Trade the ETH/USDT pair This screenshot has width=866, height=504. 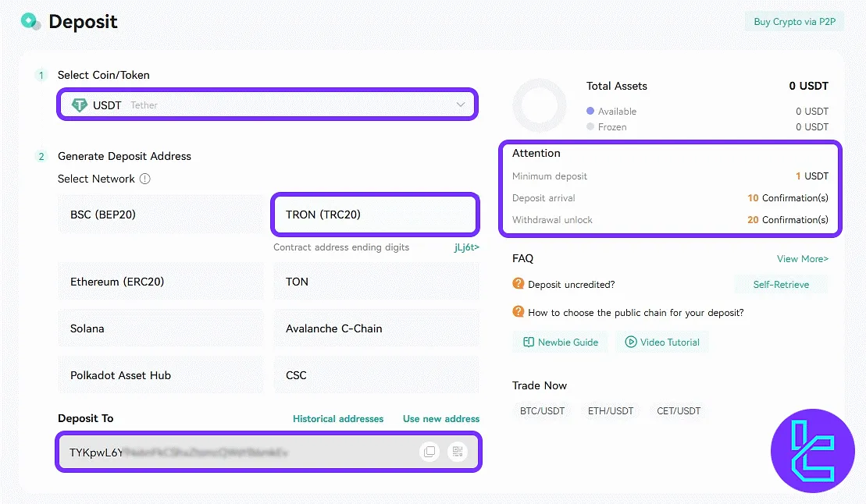[x=611, y=410]
